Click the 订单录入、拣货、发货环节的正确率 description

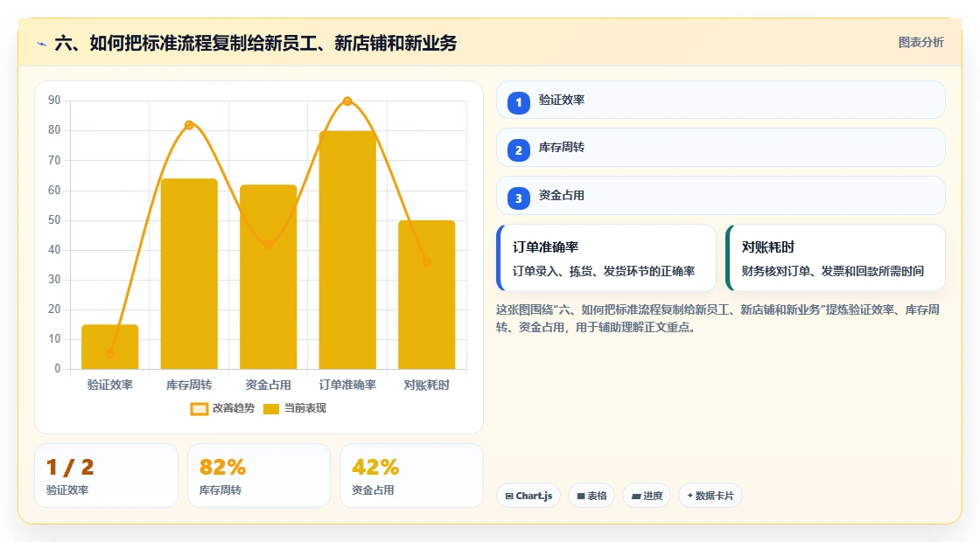pos(604,271)
